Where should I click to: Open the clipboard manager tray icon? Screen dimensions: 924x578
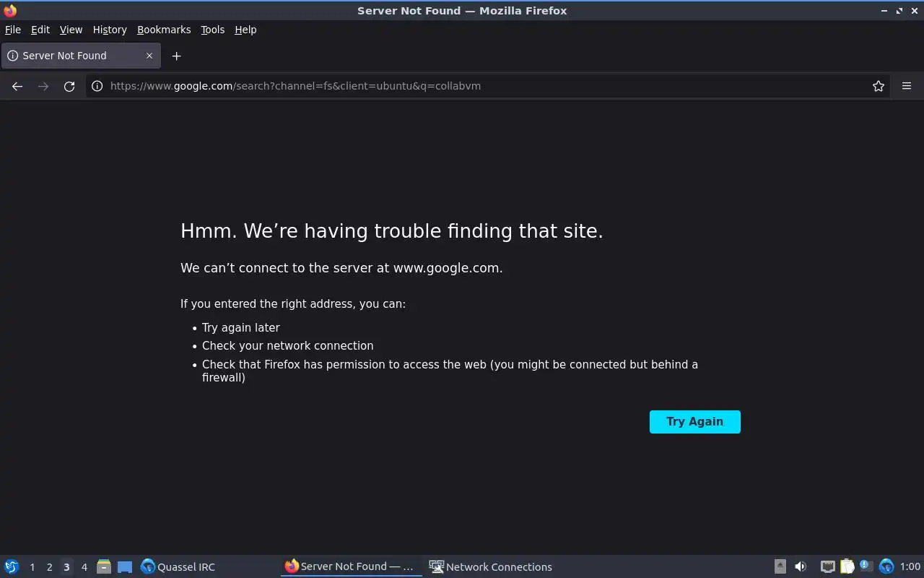[x=847, y=567]
